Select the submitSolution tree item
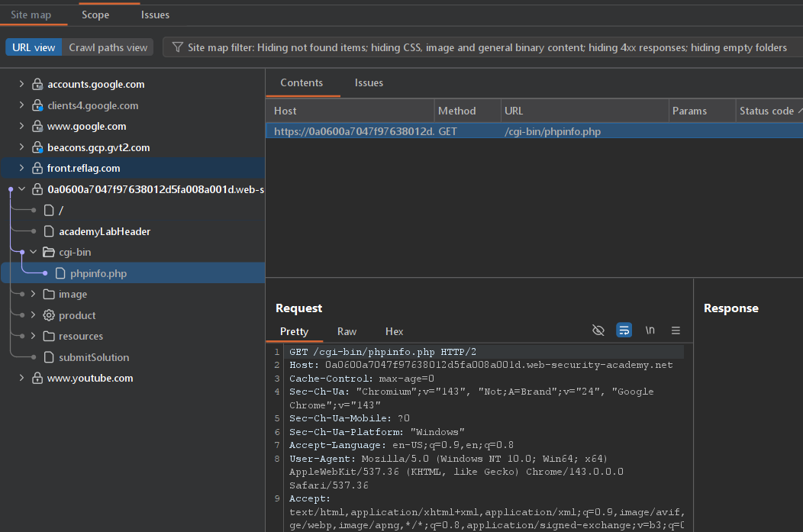This screenshot has width=803, height=532. 93,357
